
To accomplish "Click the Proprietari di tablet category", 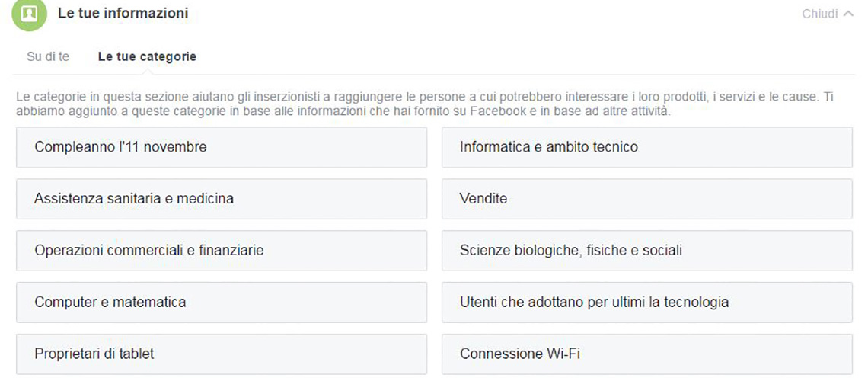I will [222, 354].
